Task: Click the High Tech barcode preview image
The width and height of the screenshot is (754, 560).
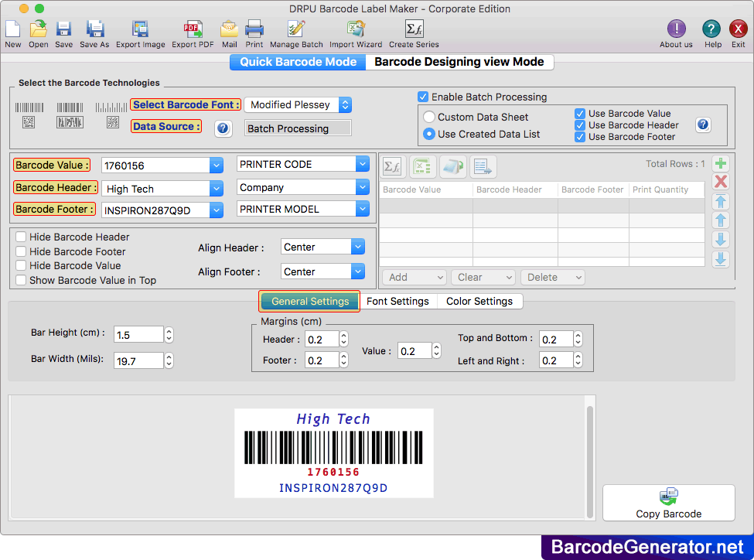Action: coord(334,453)
